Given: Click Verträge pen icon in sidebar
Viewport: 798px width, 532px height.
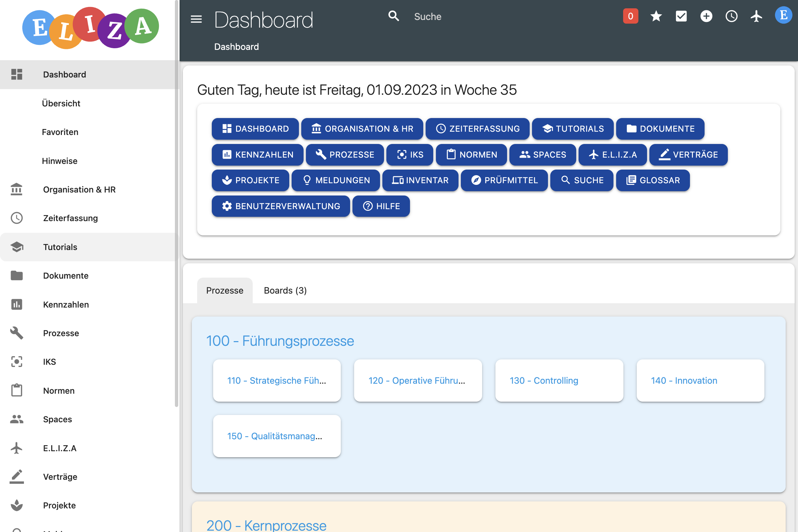Looking at the screenshot, I should 17,477.
